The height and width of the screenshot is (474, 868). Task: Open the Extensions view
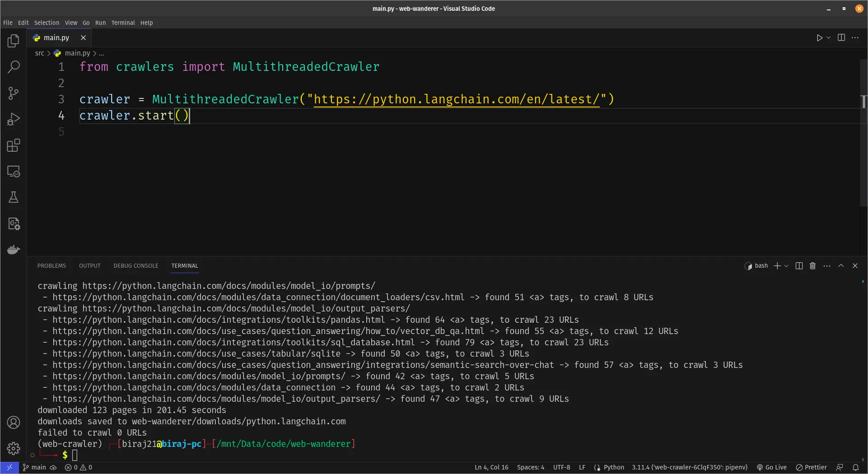click(x=14, y=145)
